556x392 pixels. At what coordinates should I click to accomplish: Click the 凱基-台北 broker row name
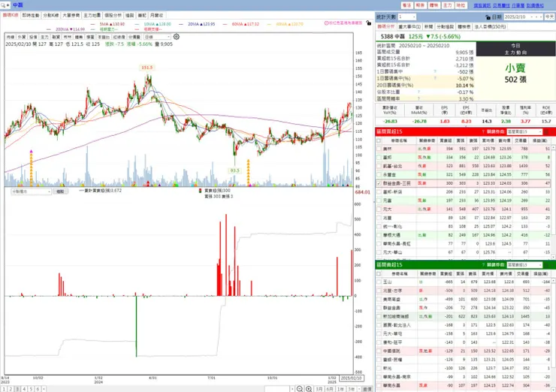click(392, 166)
